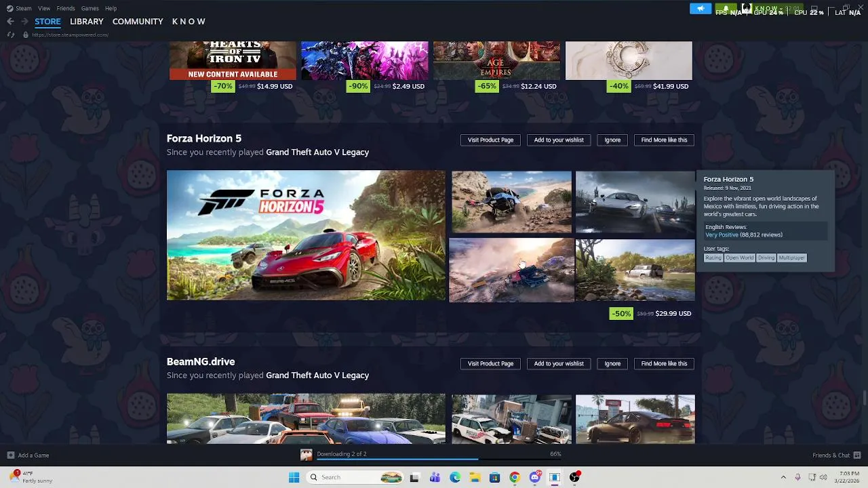Open Microsoft Edge from the taskbar

(x=455, y=477)
